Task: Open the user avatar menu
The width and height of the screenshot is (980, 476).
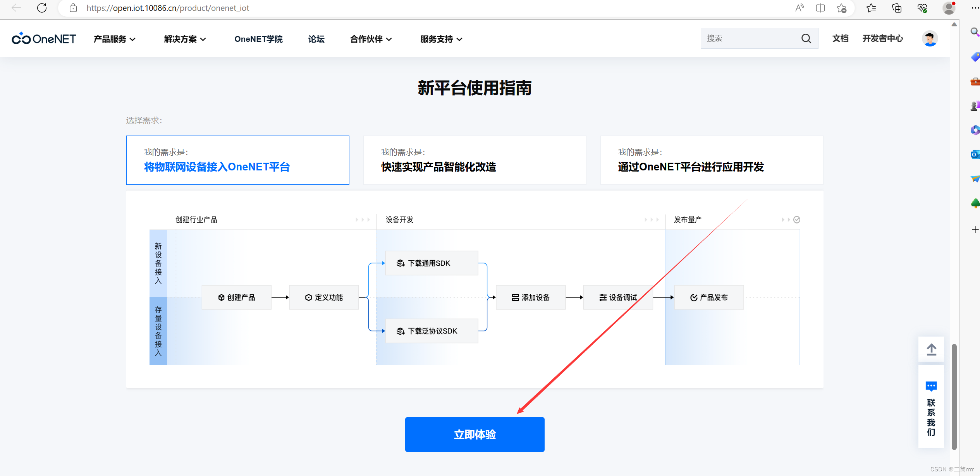Action: 929,38
